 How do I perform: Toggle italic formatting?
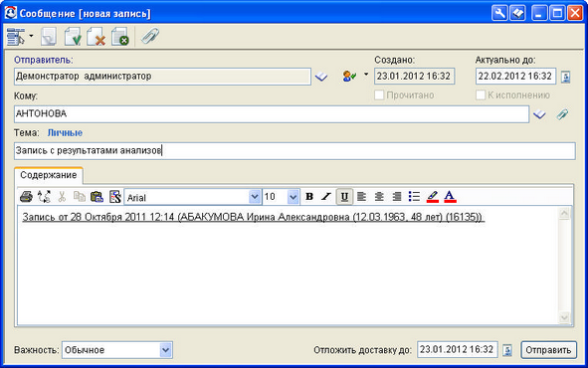tap(326, 196)
